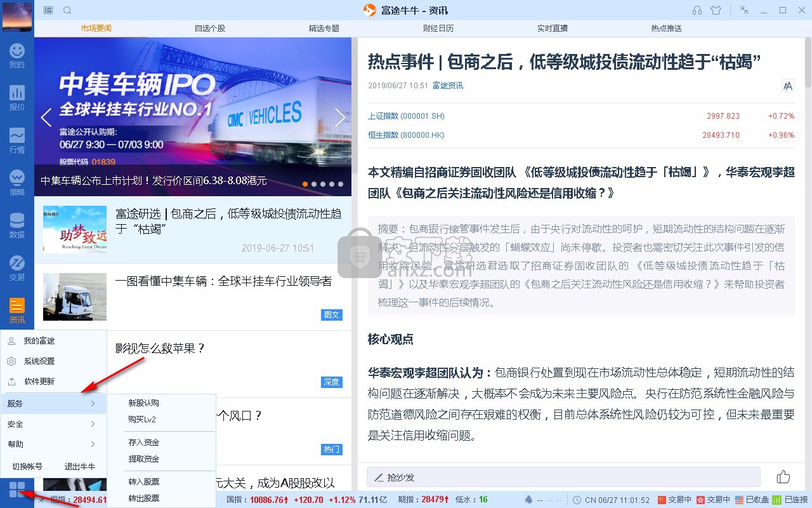Screen dimensions: 812x508
Task: Click the font size AA icon
Action: click(x=788, y=86)
